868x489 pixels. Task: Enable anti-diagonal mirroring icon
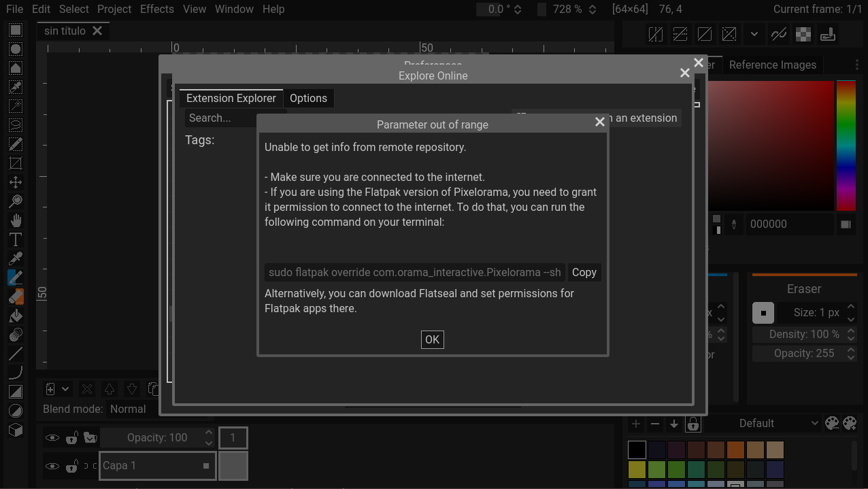[x=729, y=34]
